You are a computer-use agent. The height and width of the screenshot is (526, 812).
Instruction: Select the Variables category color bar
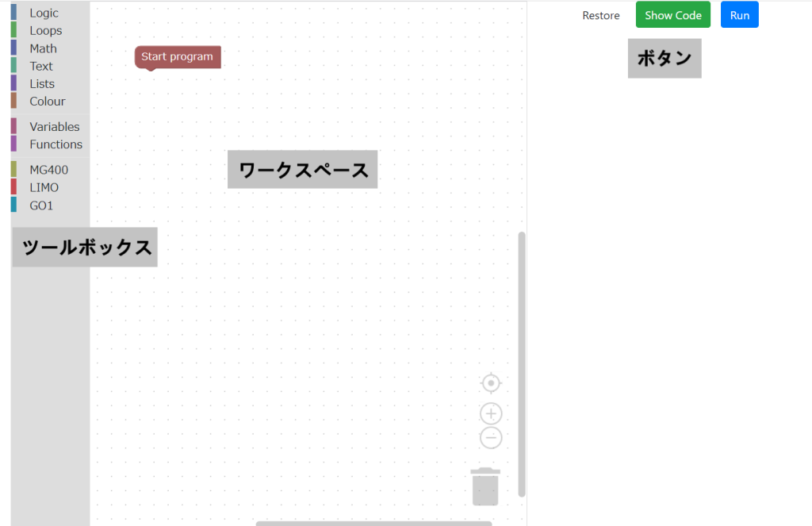(x=15, y=126)
